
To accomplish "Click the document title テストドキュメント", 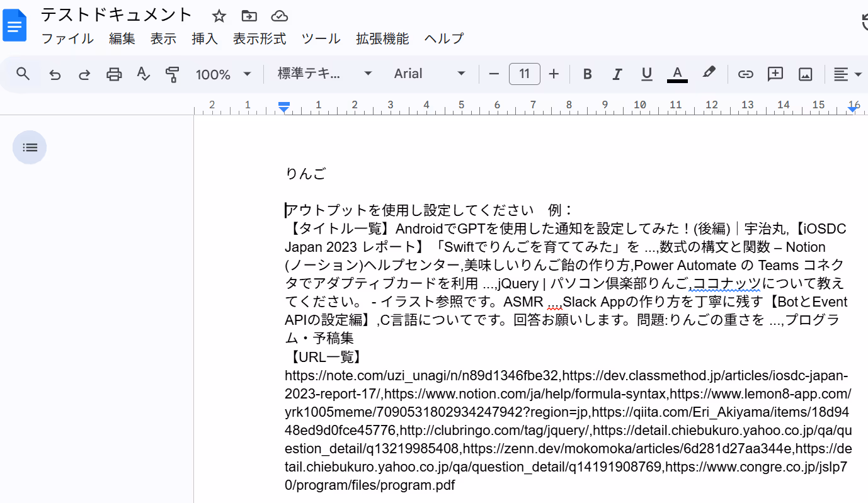I will [117, 15].
